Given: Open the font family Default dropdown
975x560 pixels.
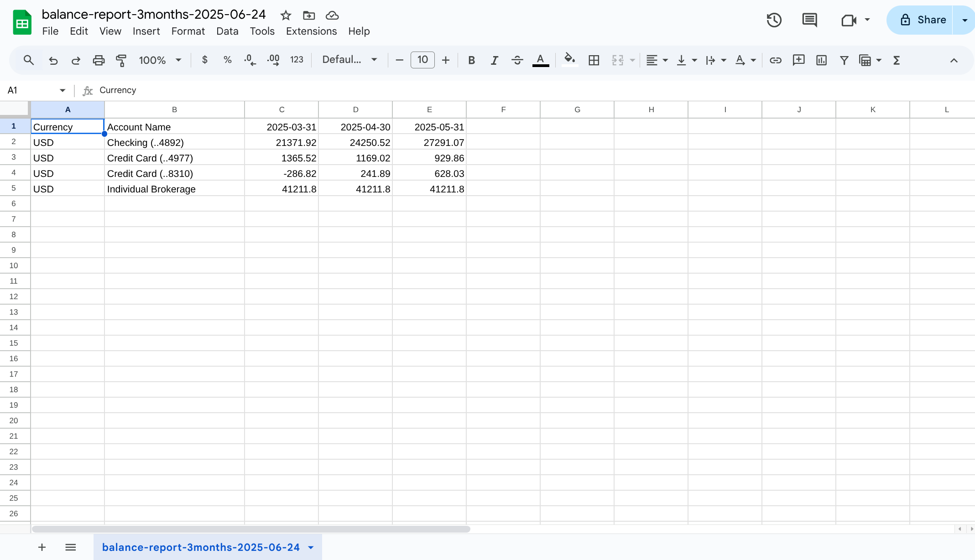Looking at the screenshot, I should tap(350, 60).
